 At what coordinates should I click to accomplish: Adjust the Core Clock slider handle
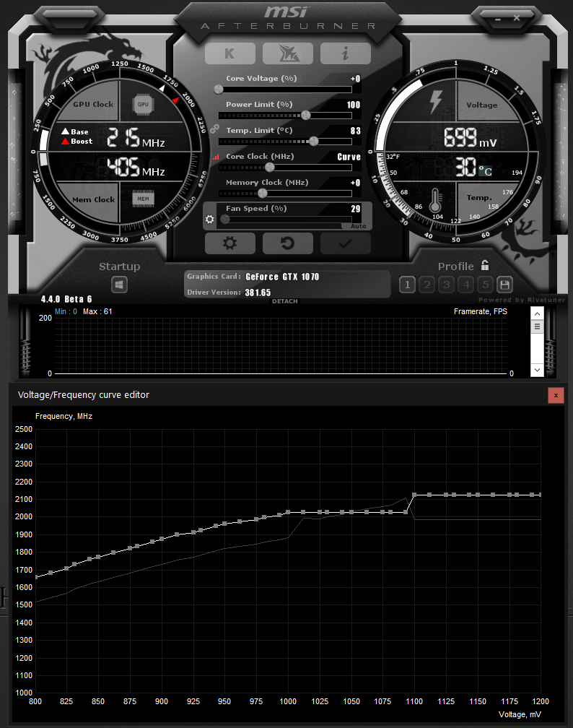tap(270, 167)
